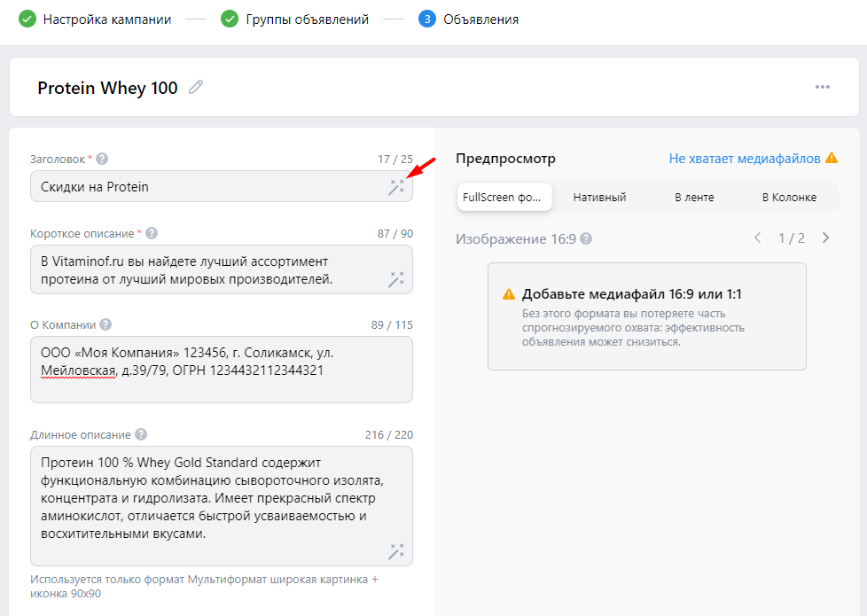Open the three-dots more options menu

point(823,87)
